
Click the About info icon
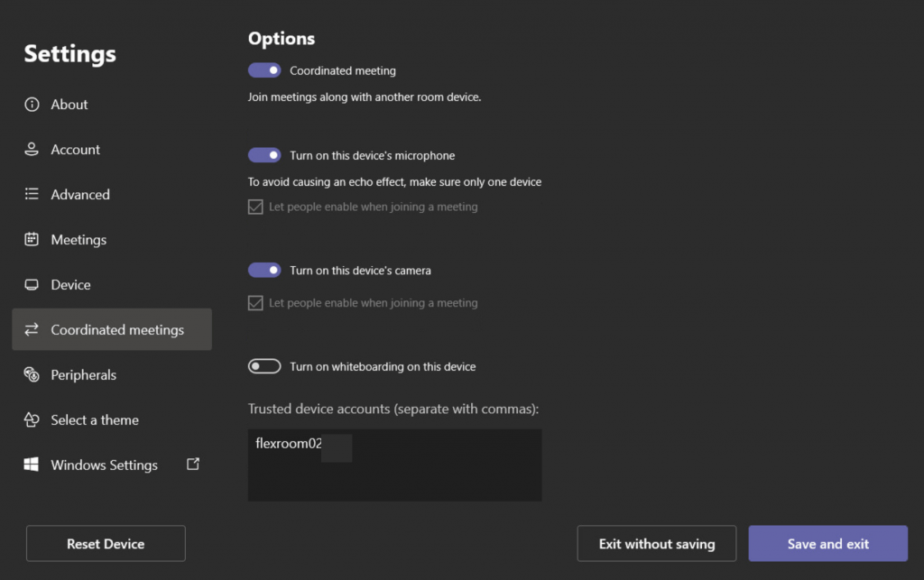(32, 105)
